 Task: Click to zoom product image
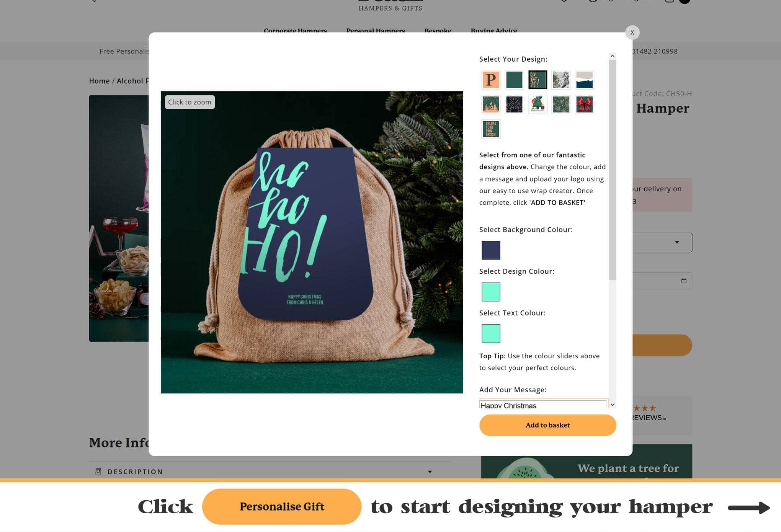(189, 101)
